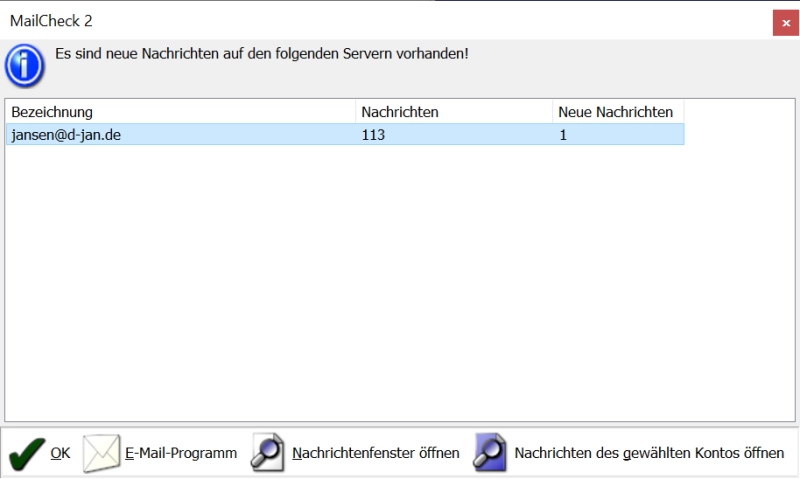
Task: Click the magnifier icon for the selected account's messages
Action: (x=490, y=453)
